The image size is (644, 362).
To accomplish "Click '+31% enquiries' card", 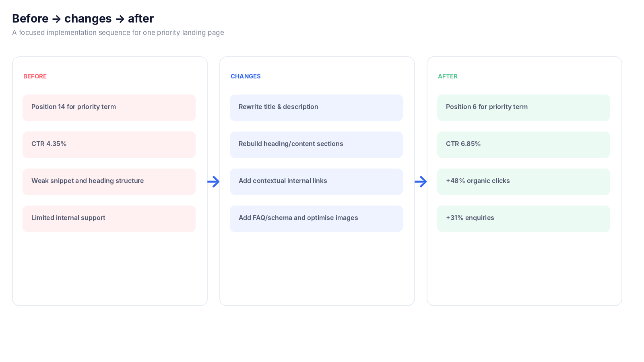I will click(524, 219).
